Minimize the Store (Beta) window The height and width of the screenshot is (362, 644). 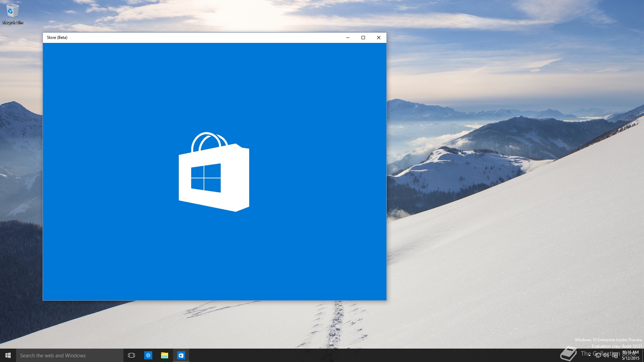point(348,38)
